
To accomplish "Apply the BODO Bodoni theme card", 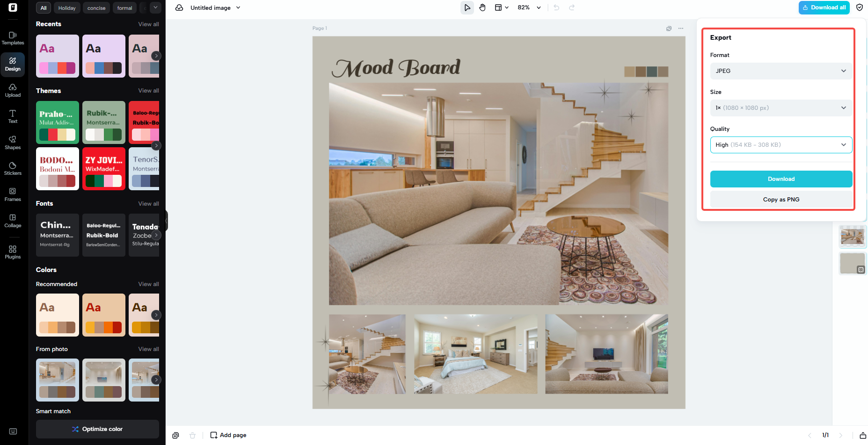I will point(58,169).
